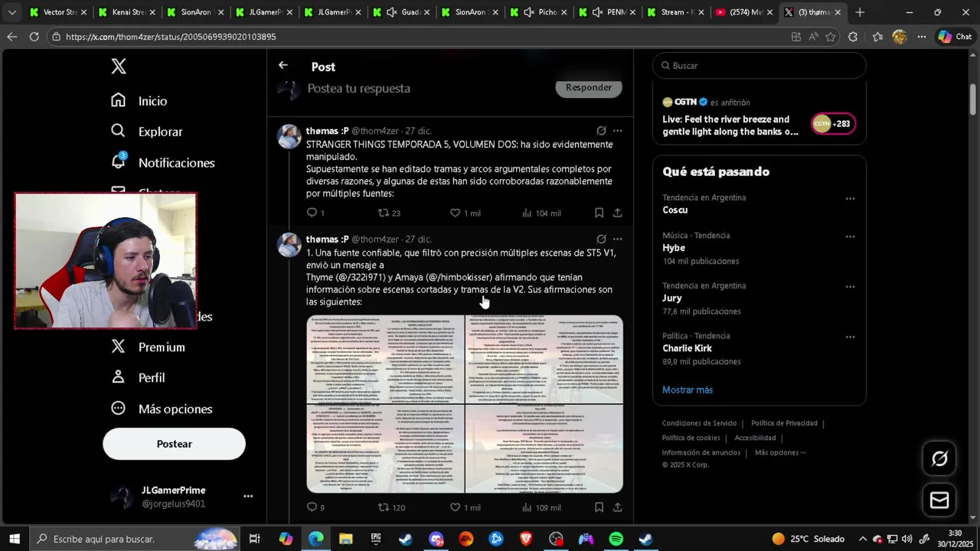Open the browser extensions icon

coord(853,37)
